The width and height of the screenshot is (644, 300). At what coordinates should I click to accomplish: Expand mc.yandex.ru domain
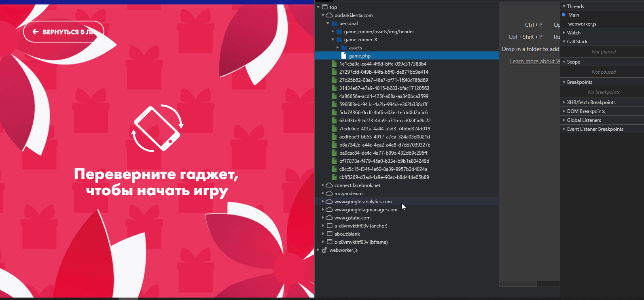323,194
